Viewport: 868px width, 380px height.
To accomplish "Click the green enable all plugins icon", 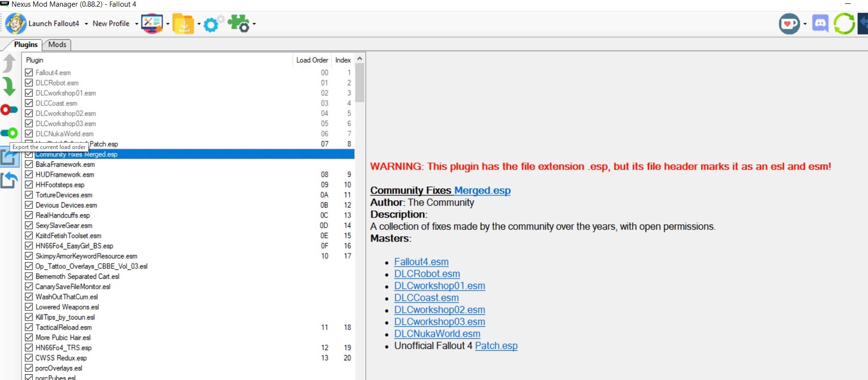I will [x=9, y=133].
